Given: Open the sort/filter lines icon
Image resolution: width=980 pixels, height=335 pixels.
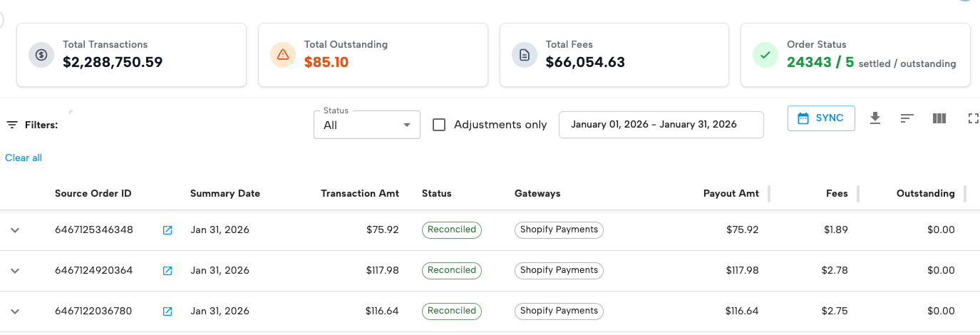Looking at the screenshot, I should [x=907, y=118].
